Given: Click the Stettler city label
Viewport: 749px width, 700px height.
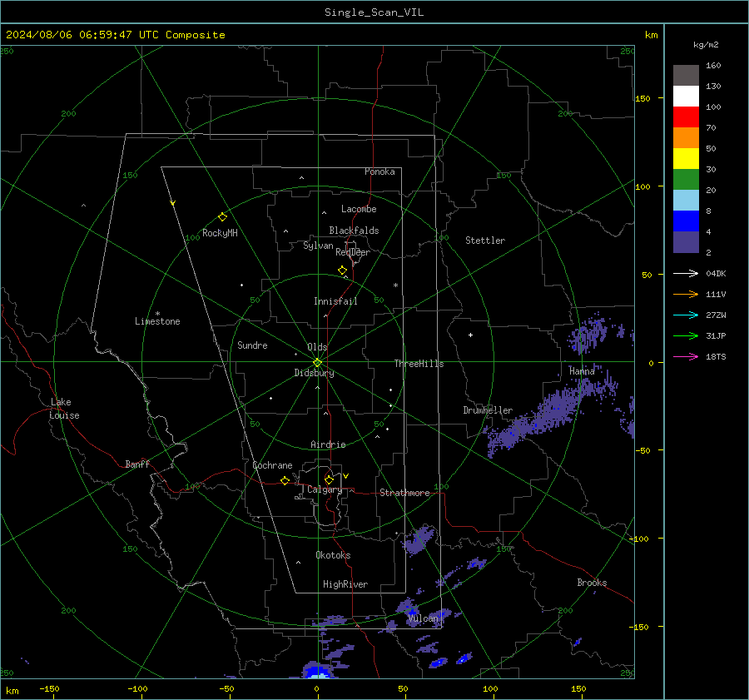Looking at the screenshot, I should [x=485, y=241].
